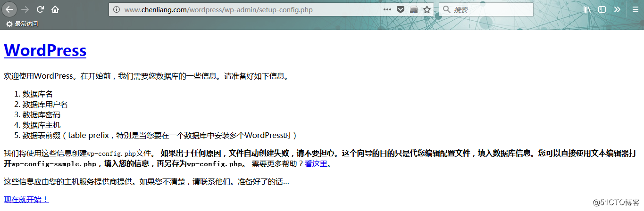Screen dimensions: 644x211
Task: Toggle the sidebar view
Action: tap(602, 9)
